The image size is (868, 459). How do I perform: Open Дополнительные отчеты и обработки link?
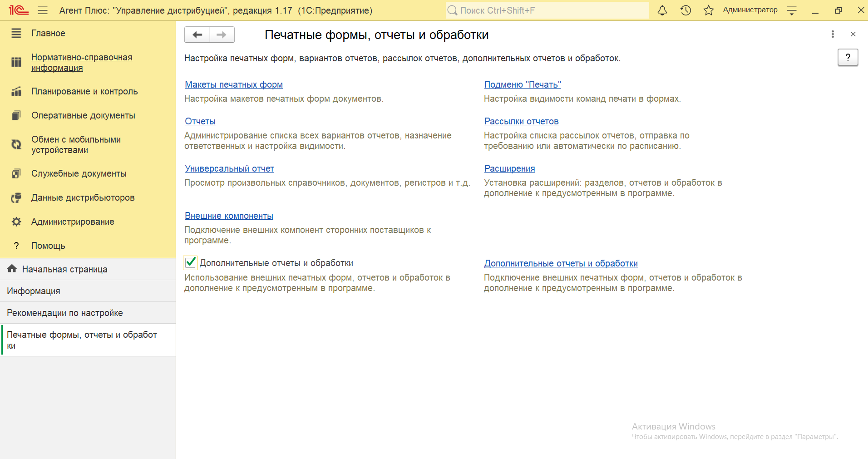(x=561, y=263)
